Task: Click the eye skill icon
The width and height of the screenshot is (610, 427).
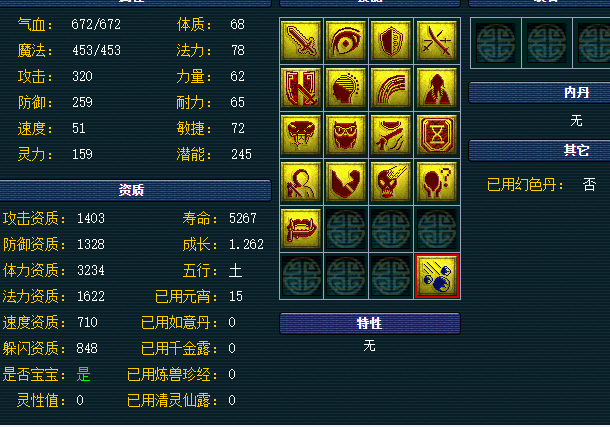Action: [345, 41]
